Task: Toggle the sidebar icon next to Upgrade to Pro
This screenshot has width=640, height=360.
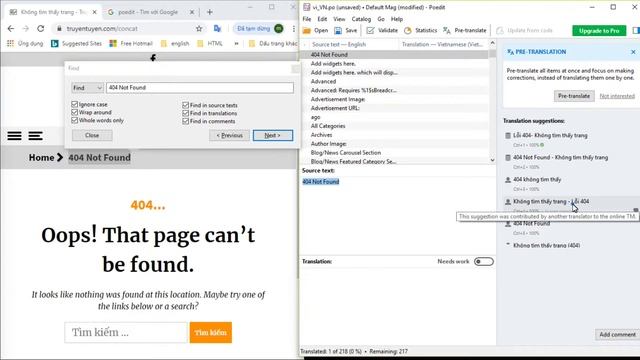Action: [636, 31]
